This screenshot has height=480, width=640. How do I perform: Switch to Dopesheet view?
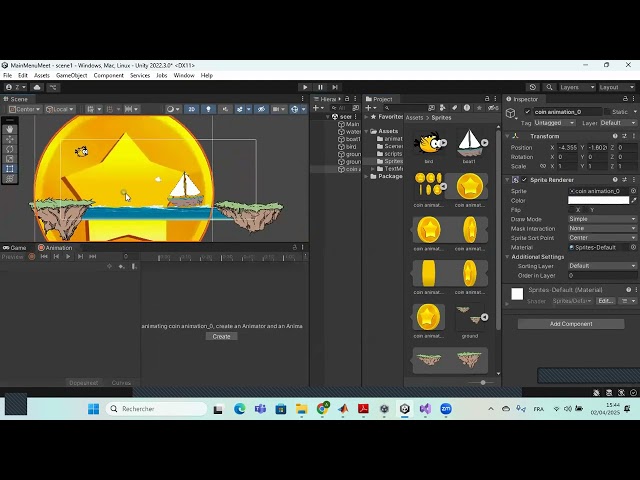(x=83, y=383)
